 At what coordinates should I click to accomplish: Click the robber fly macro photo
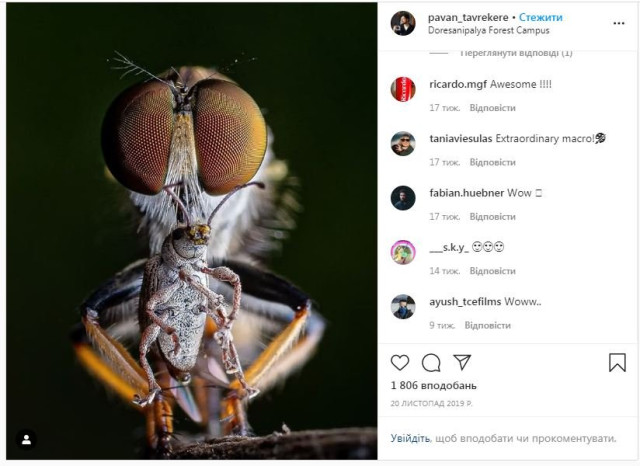190,230
